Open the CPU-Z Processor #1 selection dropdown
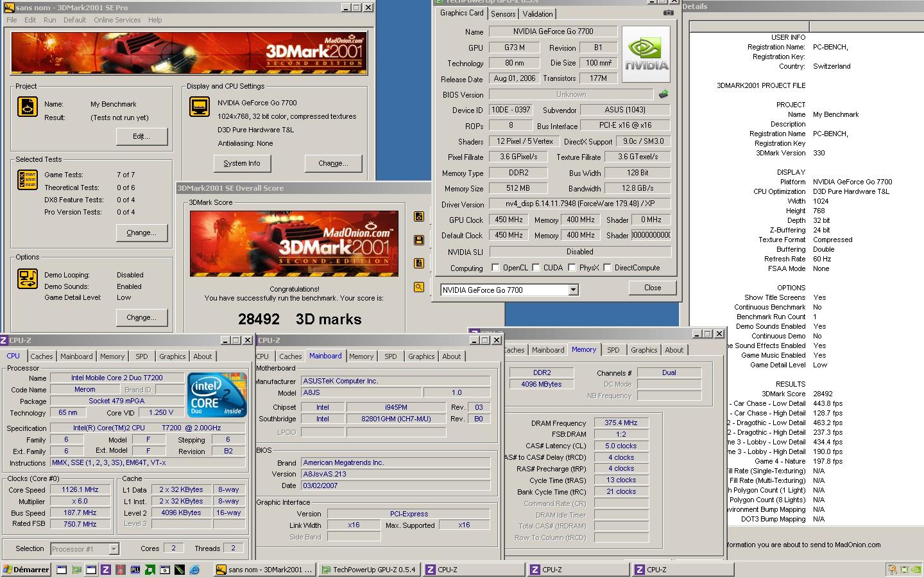This screenshot has width=924, height=578. (114, 549)
